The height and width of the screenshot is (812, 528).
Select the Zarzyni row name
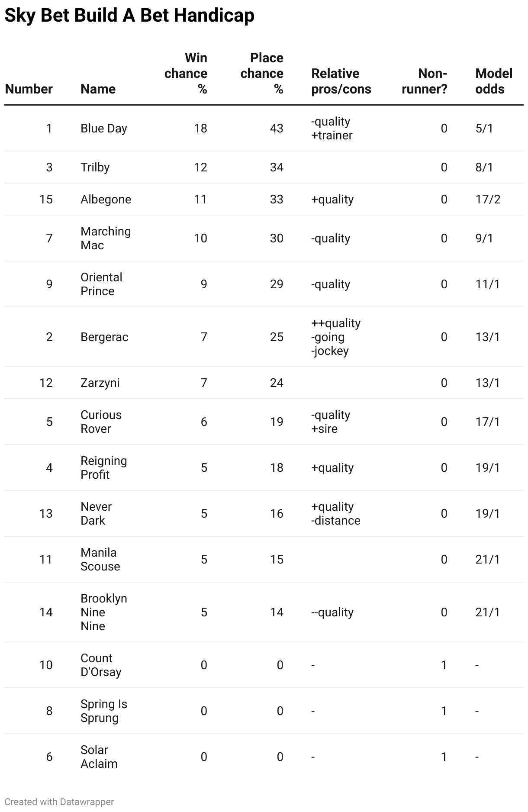tap(100, 383)
